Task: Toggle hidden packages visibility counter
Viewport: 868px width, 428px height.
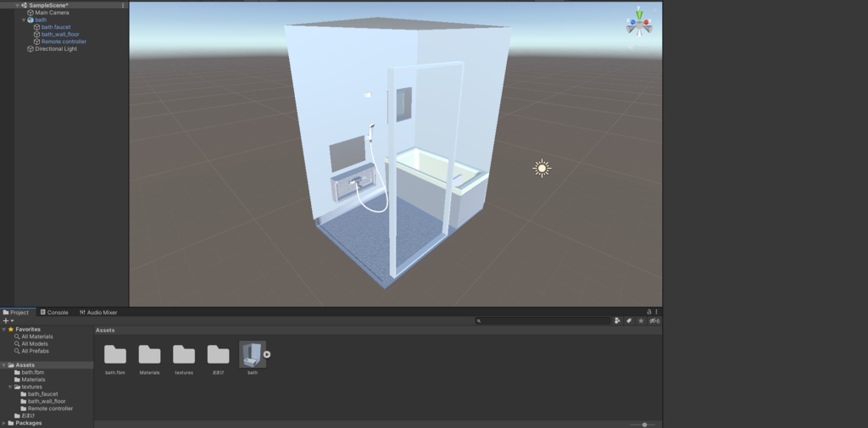Action: [x=654, y=320]
